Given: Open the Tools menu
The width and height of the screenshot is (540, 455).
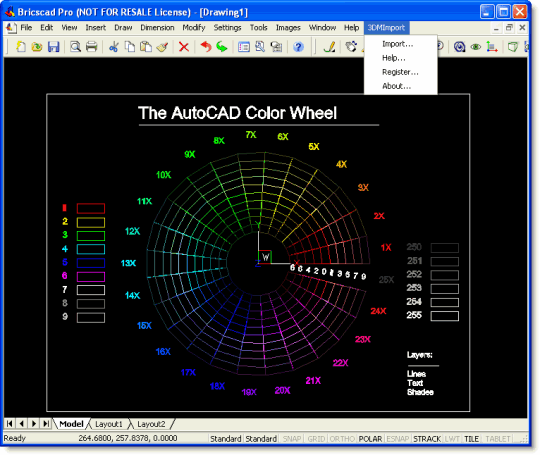Looking at the screenshot, I should 259,28.
